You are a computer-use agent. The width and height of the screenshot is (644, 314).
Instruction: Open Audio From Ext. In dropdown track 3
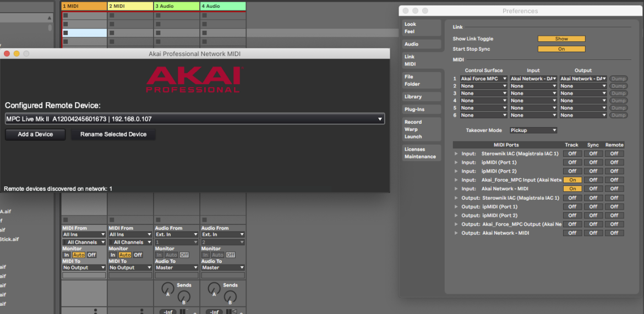click(177, 234)
